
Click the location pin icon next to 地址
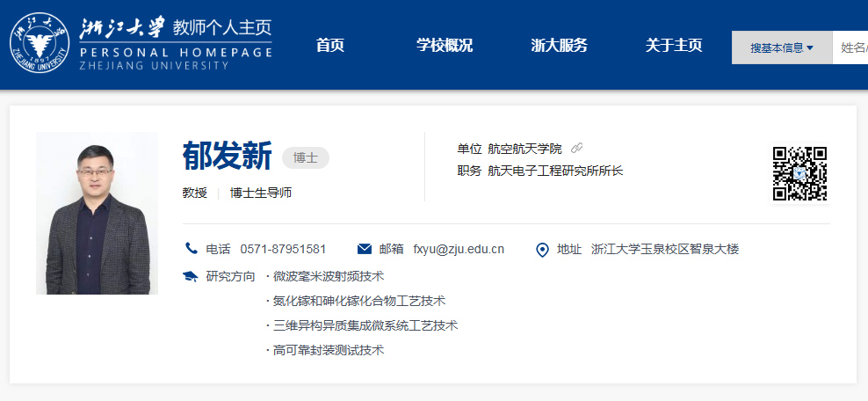click(543, 250)
